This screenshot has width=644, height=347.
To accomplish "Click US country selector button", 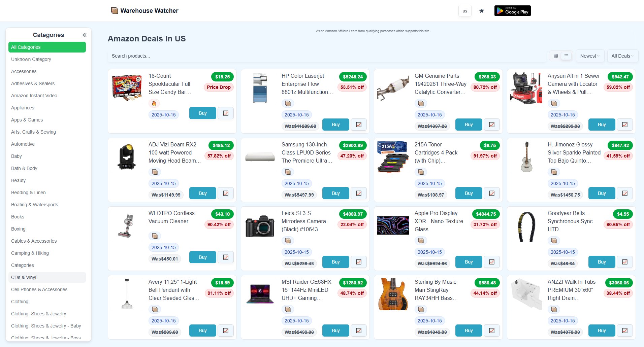I will point(465,11).
